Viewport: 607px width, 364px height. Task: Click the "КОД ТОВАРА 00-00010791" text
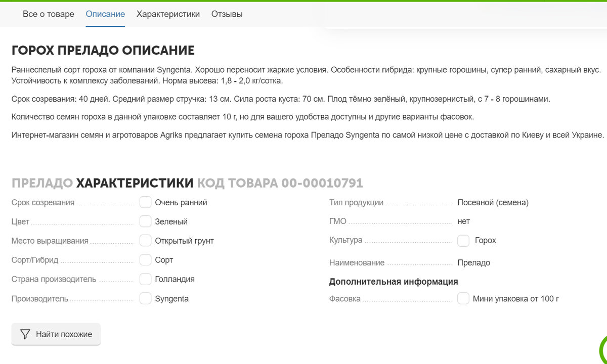pos(280,183)
